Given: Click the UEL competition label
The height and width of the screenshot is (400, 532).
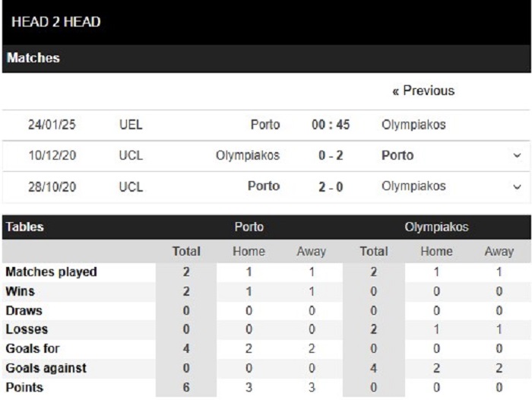Looking at the screenshot, I should coord(131,125).
